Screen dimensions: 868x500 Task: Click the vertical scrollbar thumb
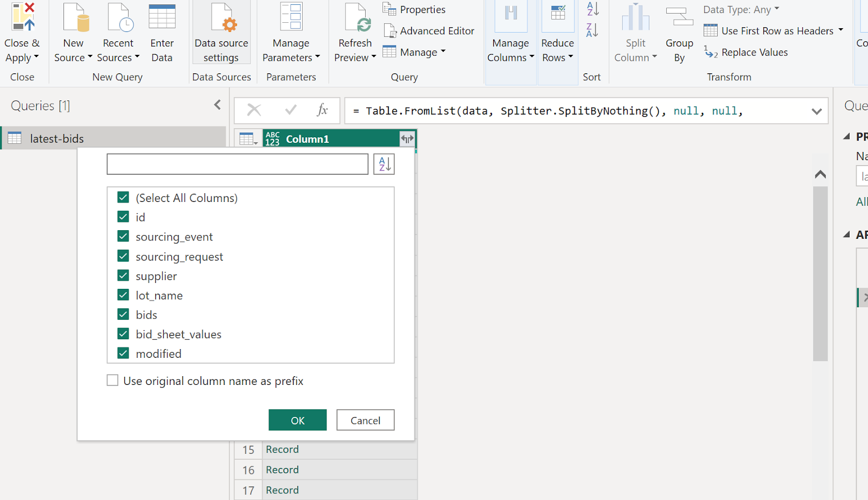(x=820, y=274)
